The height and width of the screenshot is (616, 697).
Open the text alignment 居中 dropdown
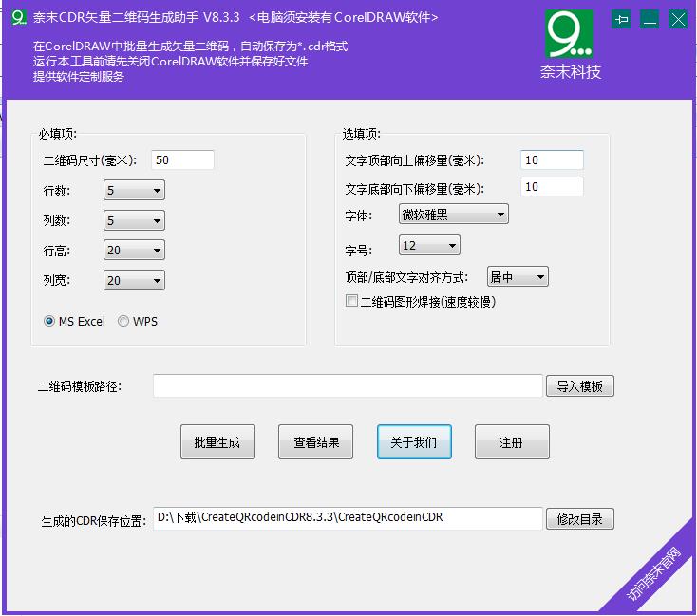click(x=517, y=277)
